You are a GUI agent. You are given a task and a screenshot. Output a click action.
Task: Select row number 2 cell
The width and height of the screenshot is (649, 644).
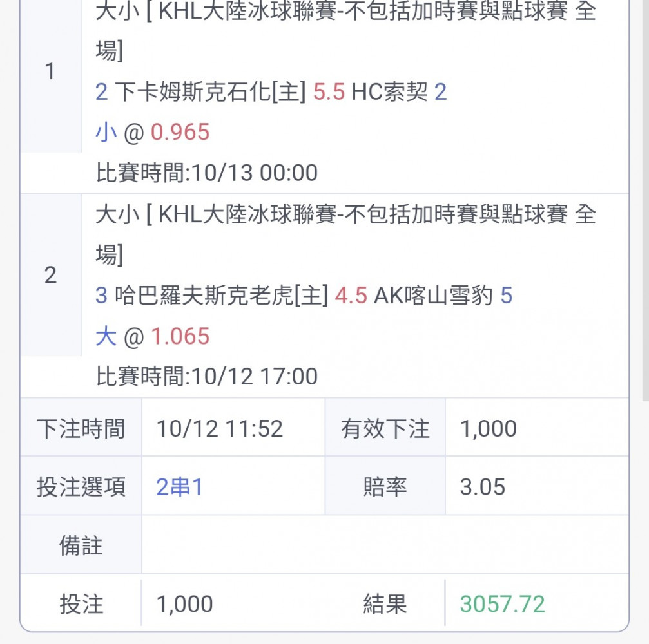pyautogui.click(x=50, y=275)
